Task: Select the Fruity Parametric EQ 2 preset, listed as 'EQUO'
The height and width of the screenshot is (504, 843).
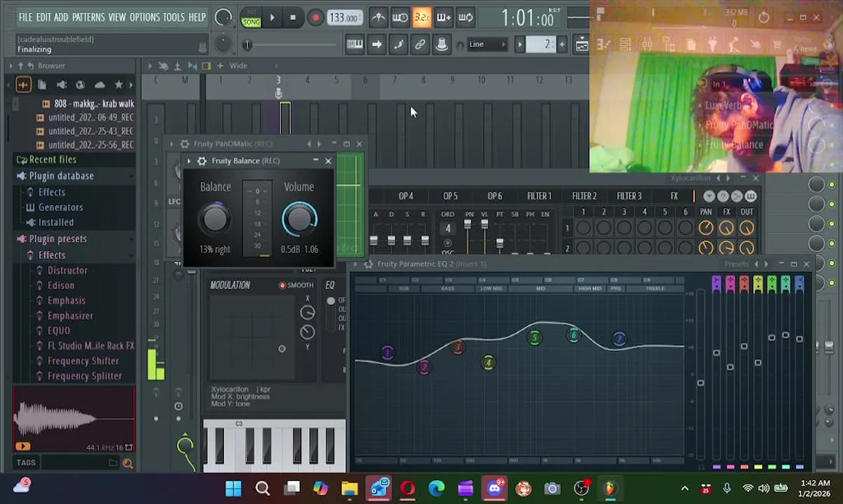Action: [59, 330]
